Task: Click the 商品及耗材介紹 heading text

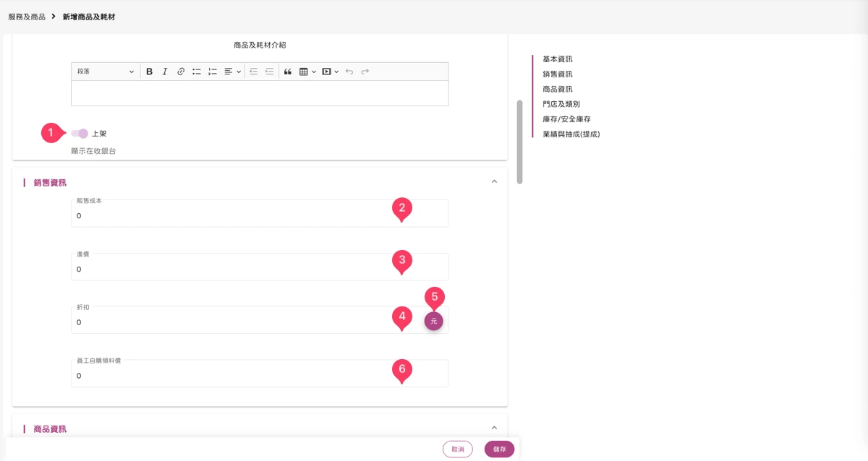Action: pyautogui.click(x=260, y=45)
